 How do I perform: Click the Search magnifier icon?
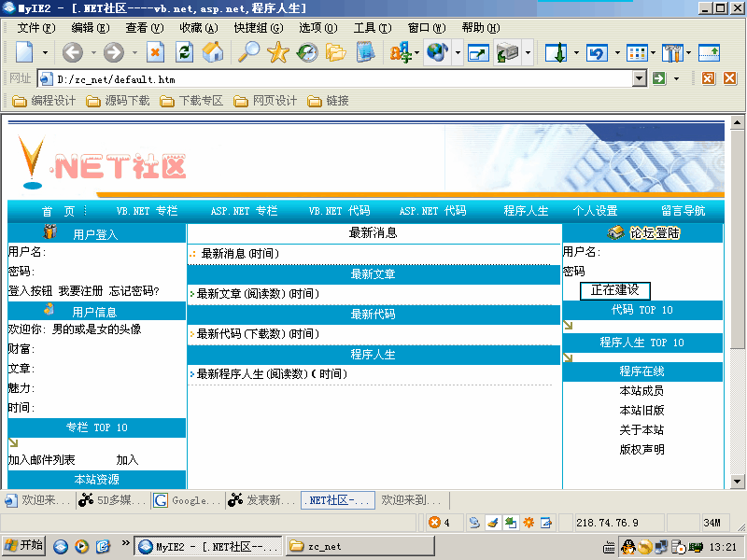[x=248, y=52]
